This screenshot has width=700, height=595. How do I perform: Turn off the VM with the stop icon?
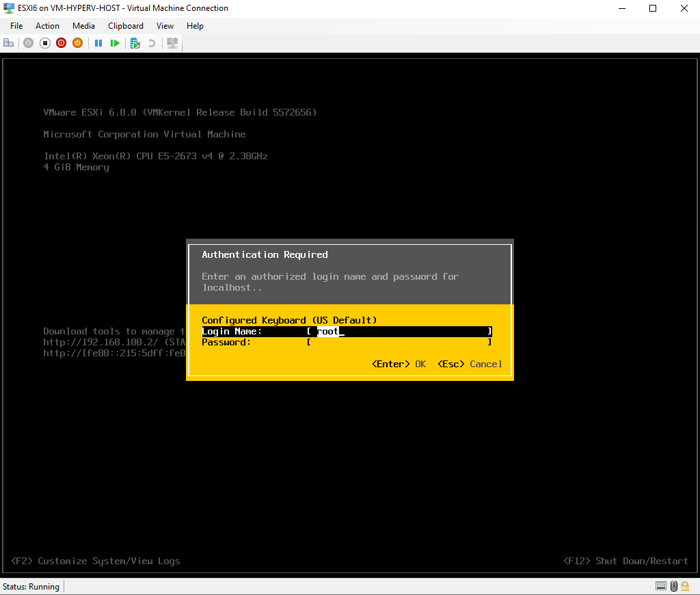pos(44,43)
